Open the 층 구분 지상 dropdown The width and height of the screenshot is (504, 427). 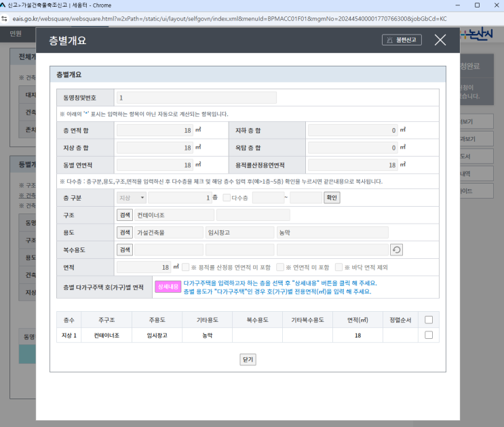pos(132,198)
